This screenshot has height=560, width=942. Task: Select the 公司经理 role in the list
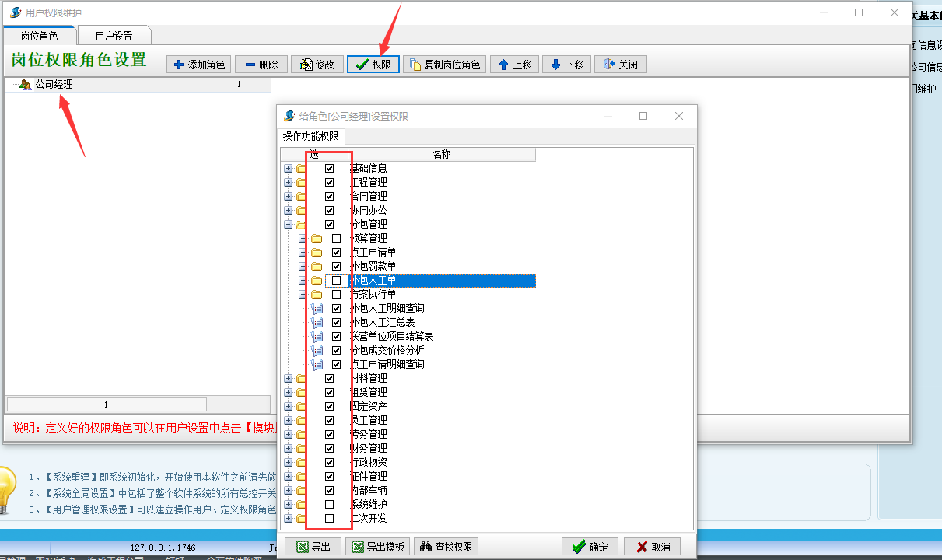pos(54,84)
